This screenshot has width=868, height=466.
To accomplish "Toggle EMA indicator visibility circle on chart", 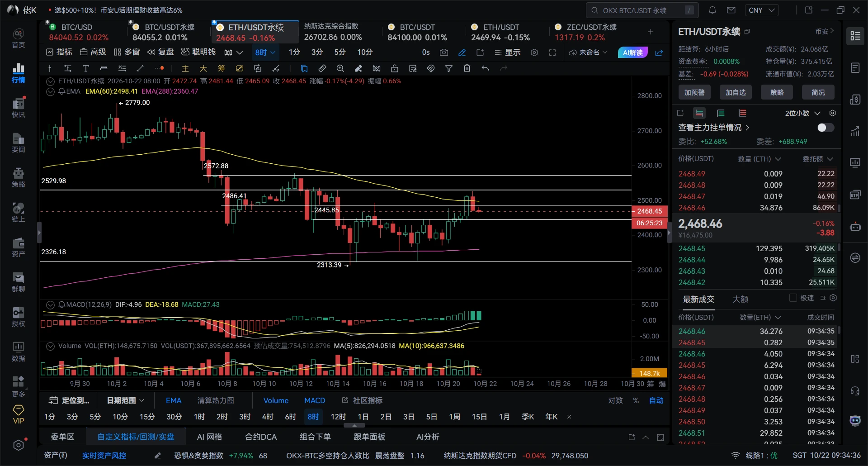I will (51, 91).
